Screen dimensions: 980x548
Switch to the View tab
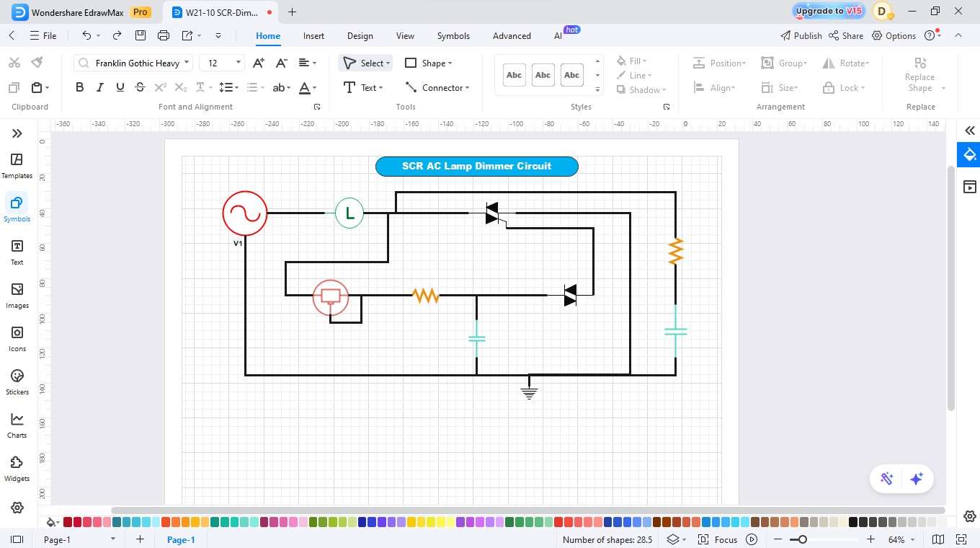click(x=405, y=35)
